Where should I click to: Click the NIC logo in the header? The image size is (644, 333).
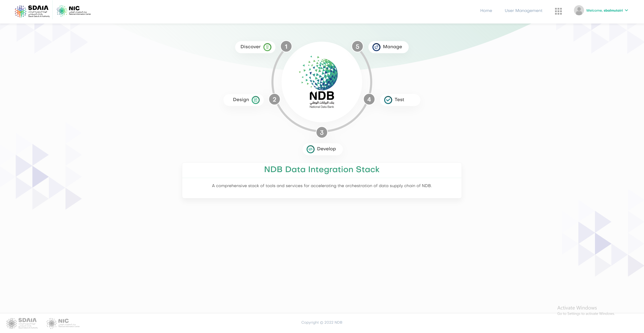point(74,11)
